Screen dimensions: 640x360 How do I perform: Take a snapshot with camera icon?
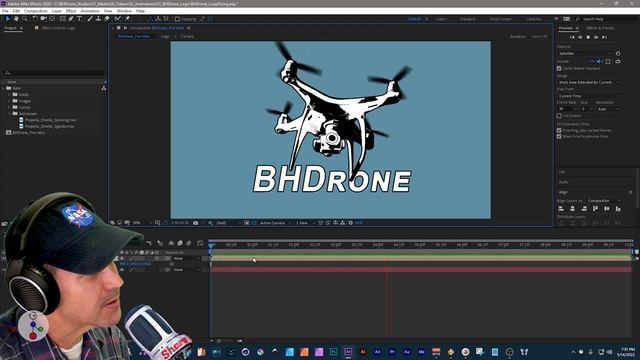pyautogui.click(x=196, y=223)
